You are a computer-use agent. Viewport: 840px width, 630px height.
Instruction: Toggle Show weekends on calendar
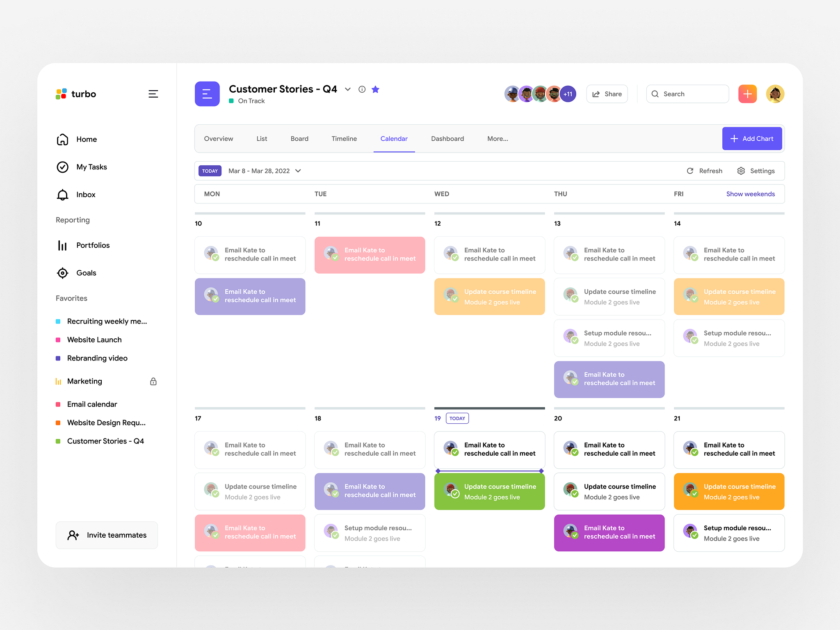pyautogui.click(x=750, y=194)
